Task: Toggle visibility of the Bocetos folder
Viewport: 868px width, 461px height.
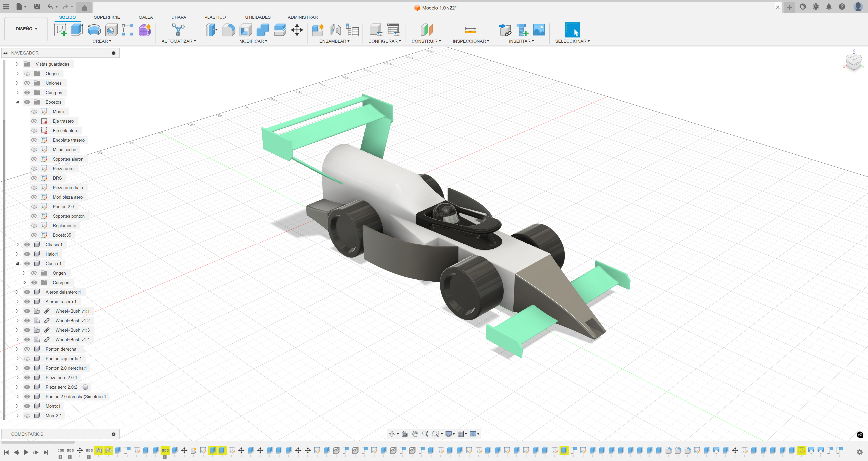Action: coord(27,102)
